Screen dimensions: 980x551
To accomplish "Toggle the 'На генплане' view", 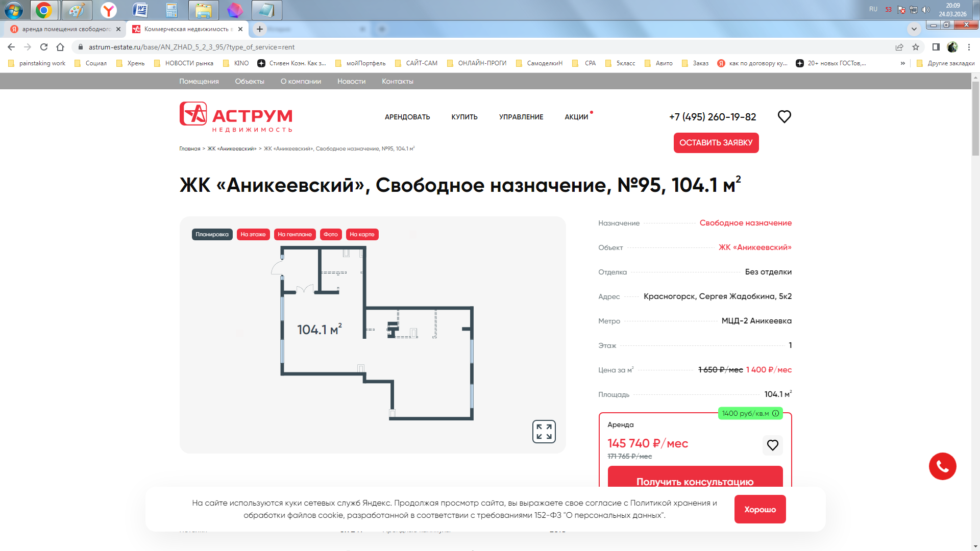I will 295,235.
